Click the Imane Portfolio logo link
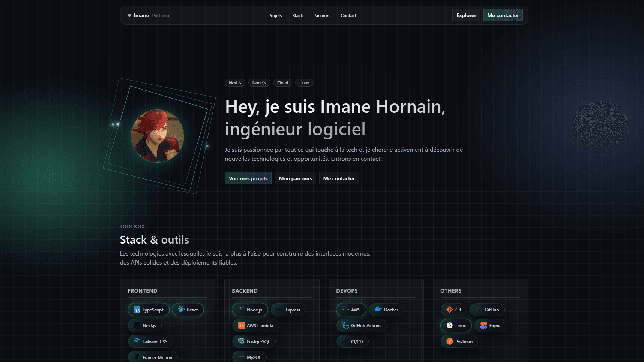This screenshot has width=644, height=362. (149, 16)
